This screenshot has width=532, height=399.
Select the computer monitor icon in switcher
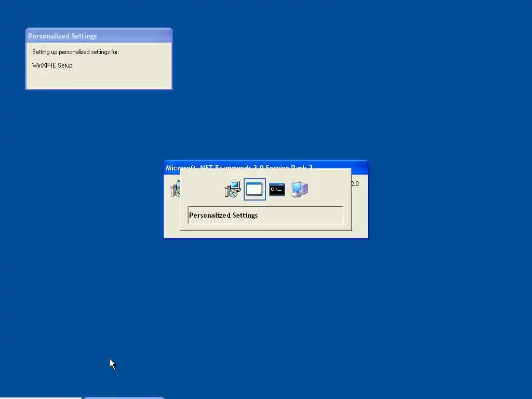[x=299, y=189]
